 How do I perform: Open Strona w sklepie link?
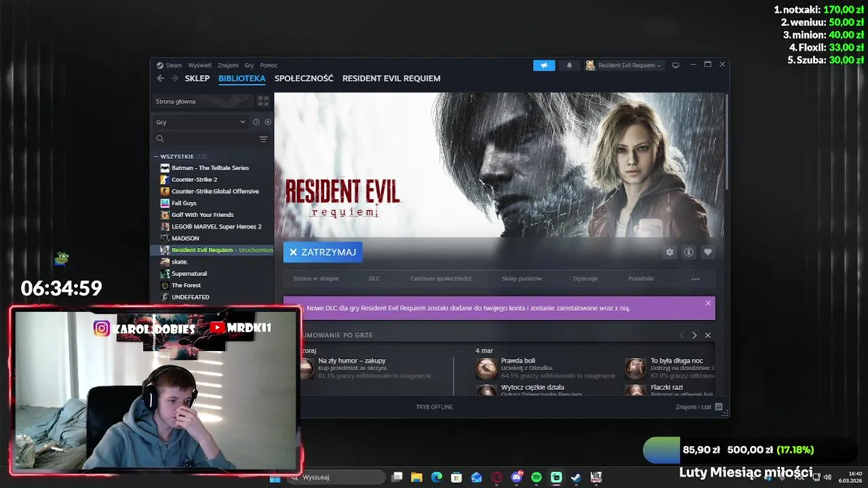(x=316, y=279)
